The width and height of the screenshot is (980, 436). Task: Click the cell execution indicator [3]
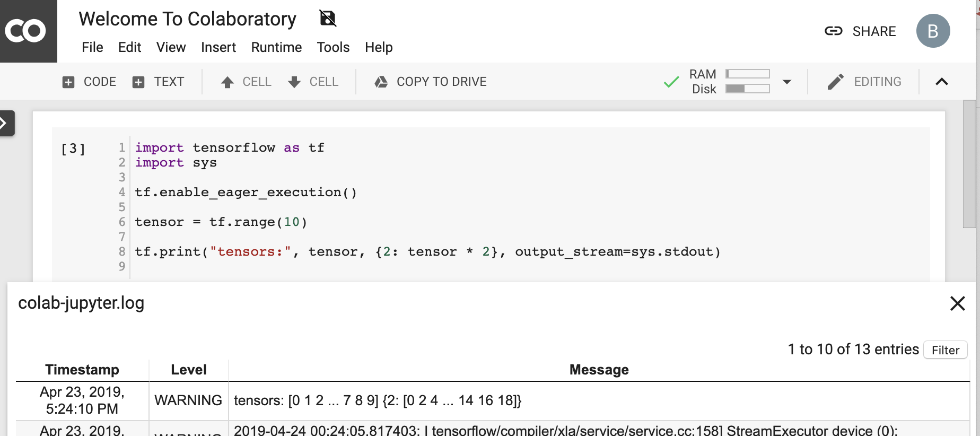click(73, 149)
